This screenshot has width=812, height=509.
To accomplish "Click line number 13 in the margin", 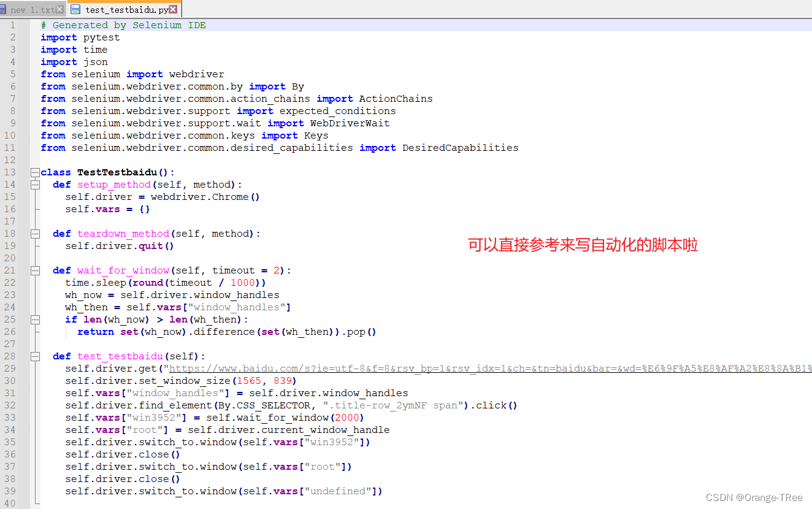I will point(10,172).
